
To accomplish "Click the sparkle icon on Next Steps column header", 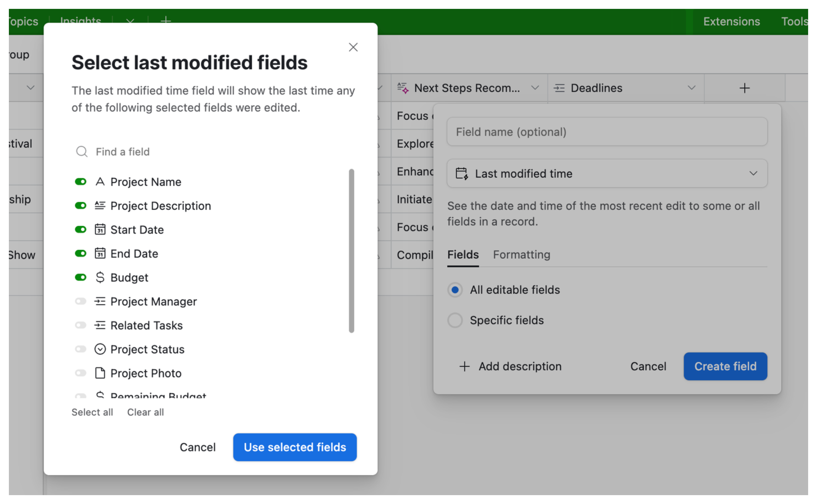I will point(403,88).
